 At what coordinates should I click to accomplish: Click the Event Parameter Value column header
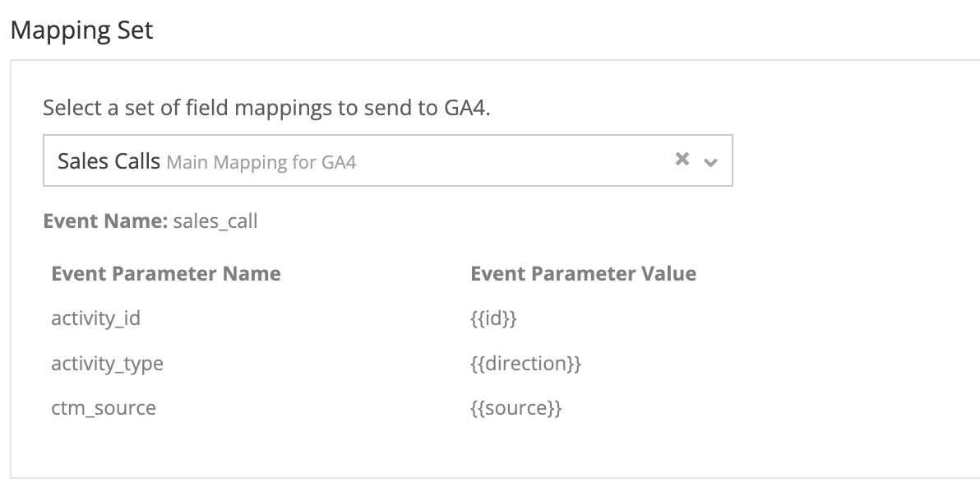(584, 273)
